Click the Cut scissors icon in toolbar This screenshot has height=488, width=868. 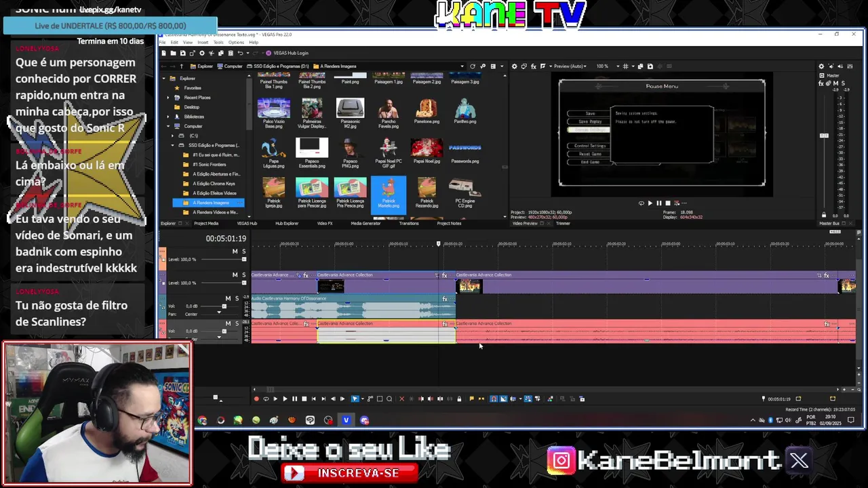click(x=212, y=53)
